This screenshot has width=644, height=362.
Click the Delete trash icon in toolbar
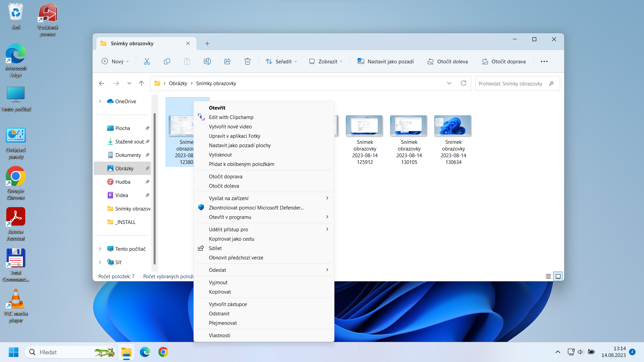point(247,61)
